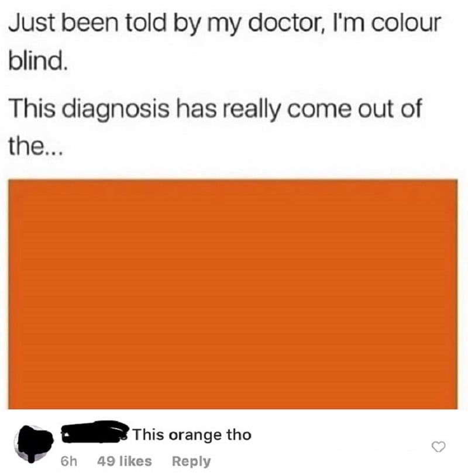Screen dimensions: 468x476
Task: Tap the word 'Just' starting the post
Action: click(32, 23)
